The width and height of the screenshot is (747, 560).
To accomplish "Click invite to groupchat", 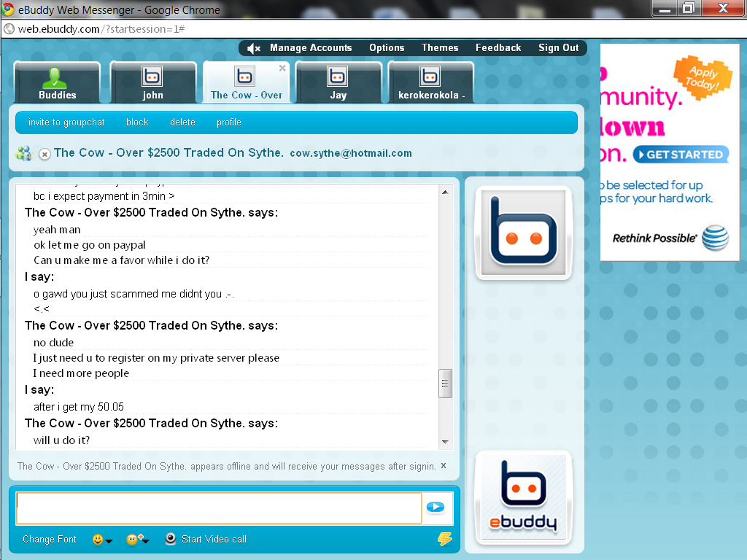I will pyautogui.click(x=66, y=122).
